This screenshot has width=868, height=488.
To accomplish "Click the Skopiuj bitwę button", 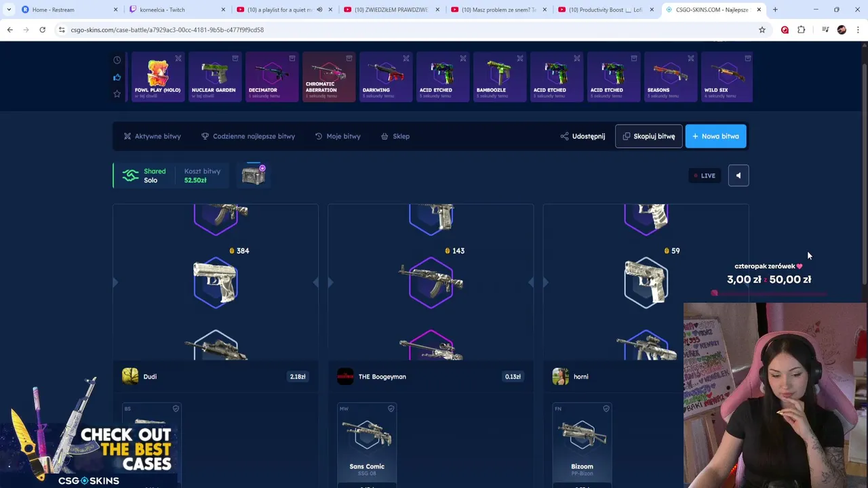I will tap(648, 136).
